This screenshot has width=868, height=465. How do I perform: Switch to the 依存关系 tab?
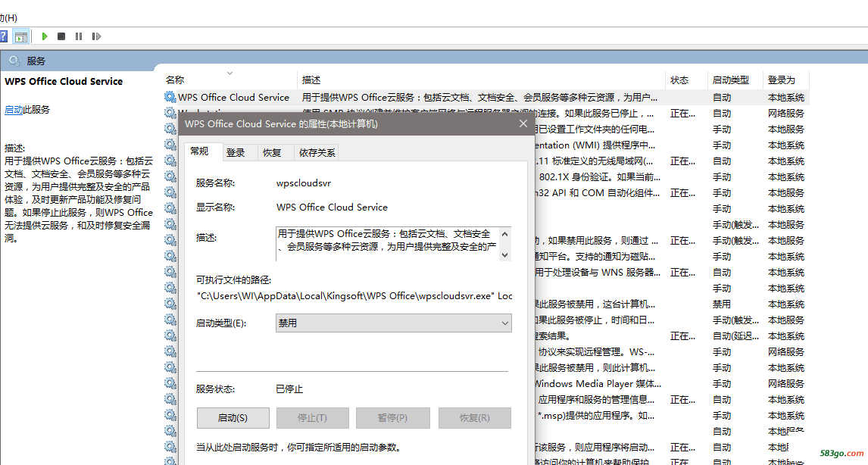(x=317, y=153)
